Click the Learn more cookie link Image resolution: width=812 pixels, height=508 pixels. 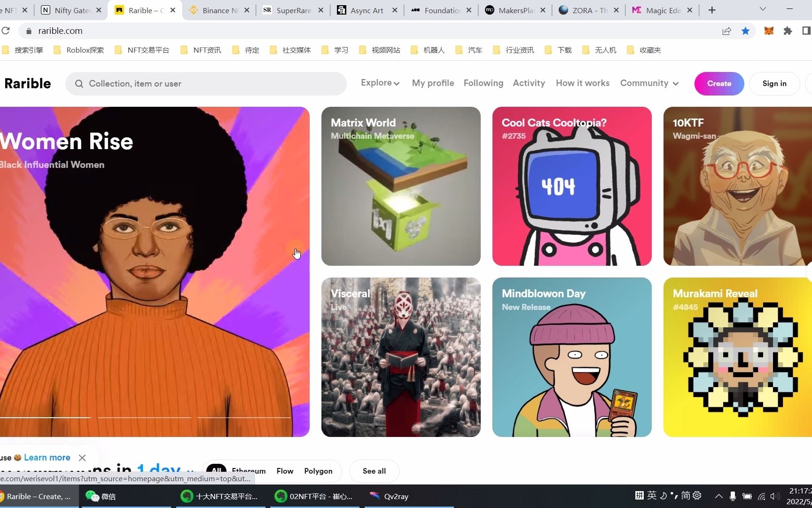point(47,458)
